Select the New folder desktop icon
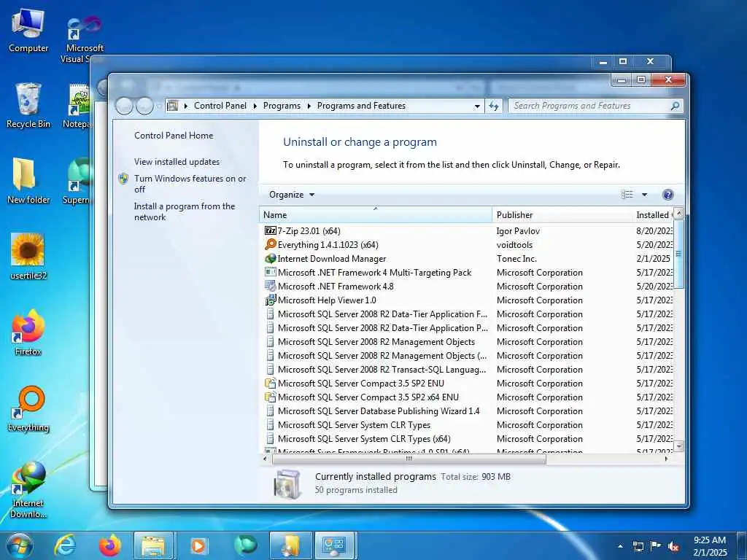This screenshot has width=747, height=560. [x=28, y=181]
